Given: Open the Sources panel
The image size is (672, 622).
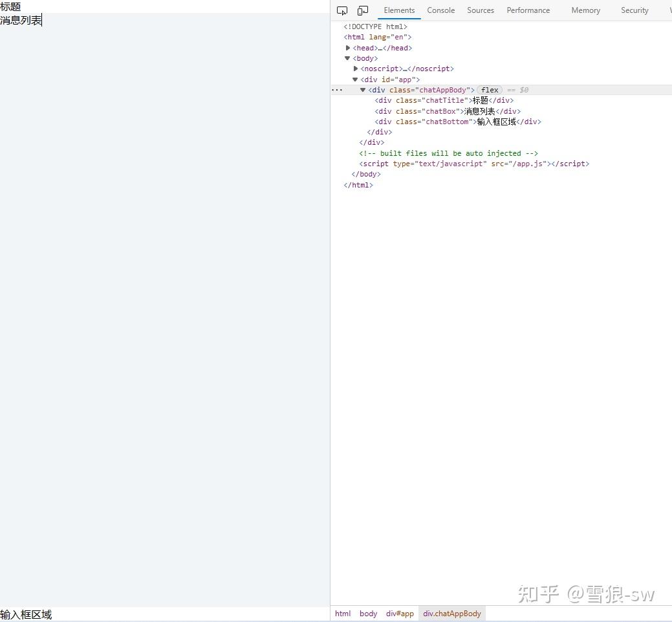Looking at the screenshot, I should click(x=480, y=10).
